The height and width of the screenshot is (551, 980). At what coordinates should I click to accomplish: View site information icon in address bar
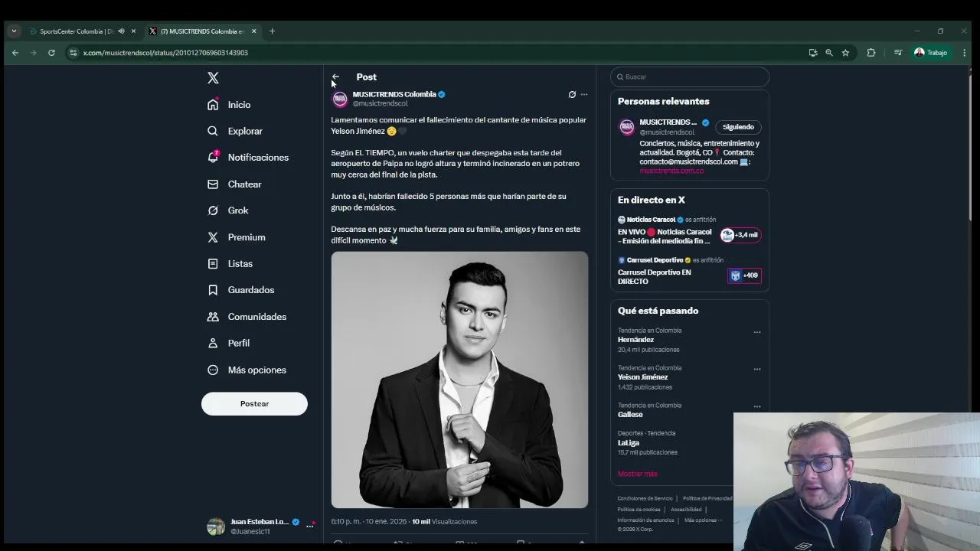(x=73, y=53)
